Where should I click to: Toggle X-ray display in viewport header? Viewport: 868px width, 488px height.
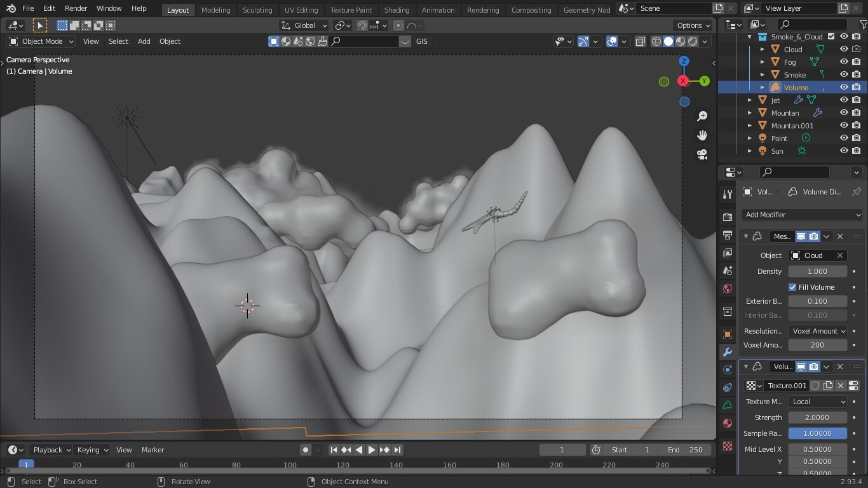click(x=641, y=41)
